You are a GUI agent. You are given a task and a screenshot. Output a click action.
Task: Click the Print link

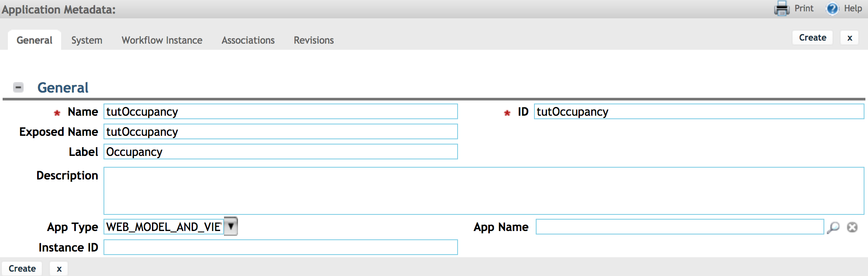[804, 8]
